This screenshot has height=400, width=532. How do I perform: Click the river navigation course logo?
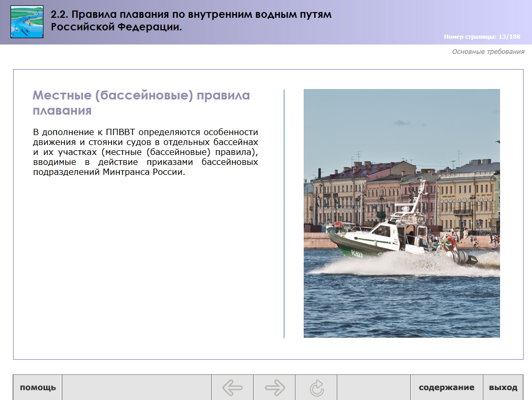[x=27, y=22]
